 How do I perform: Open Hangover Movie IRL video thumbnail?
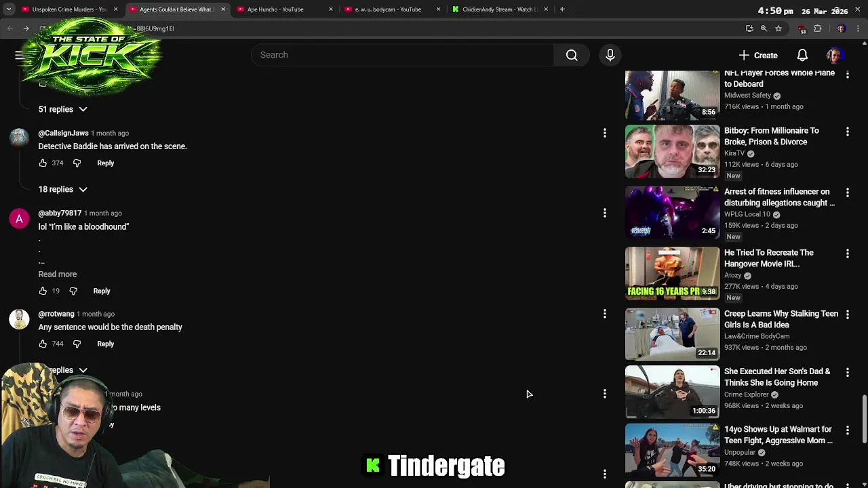672,273
